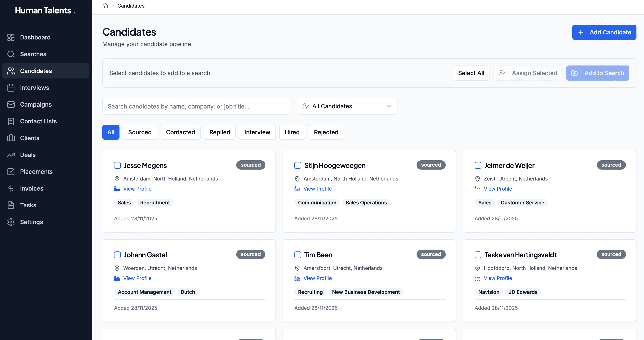Open View Profile for Stijn Hoogeweegen
644x340 pixels.
click(x=318, y=188)
